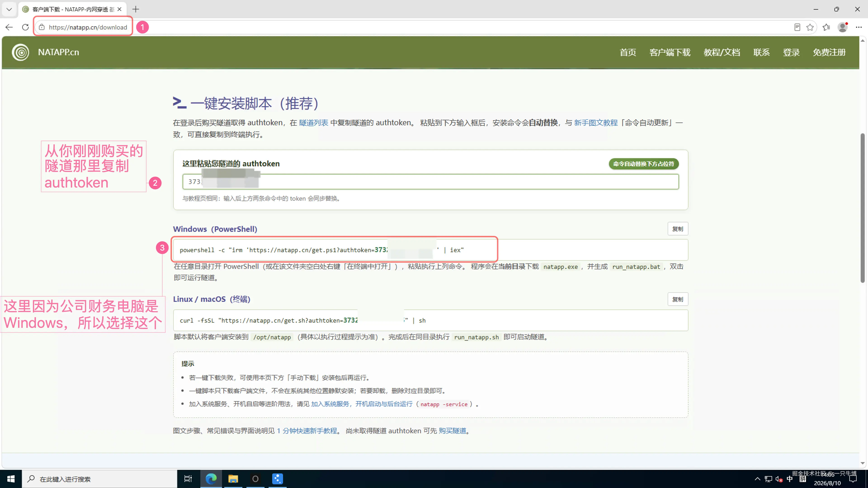Click the Windows (PowerShell) heading
868x488 pixels.
point(215,229)
